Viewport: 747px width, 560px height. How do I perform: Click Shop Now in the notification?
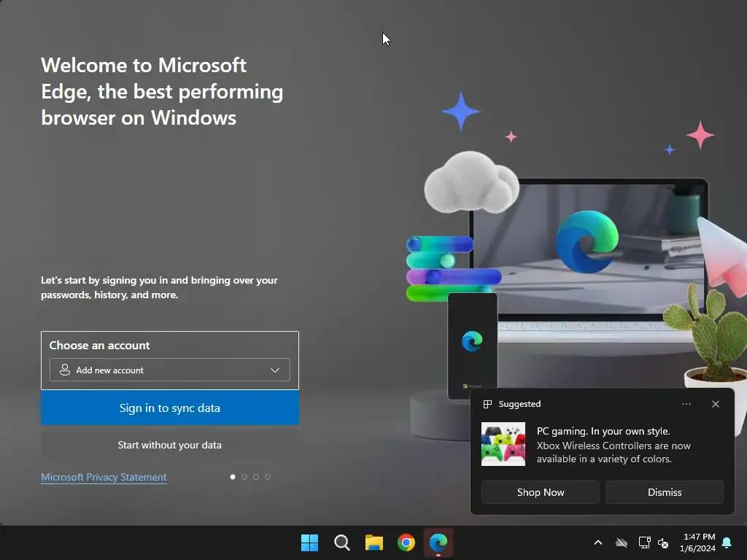(541, 492)
